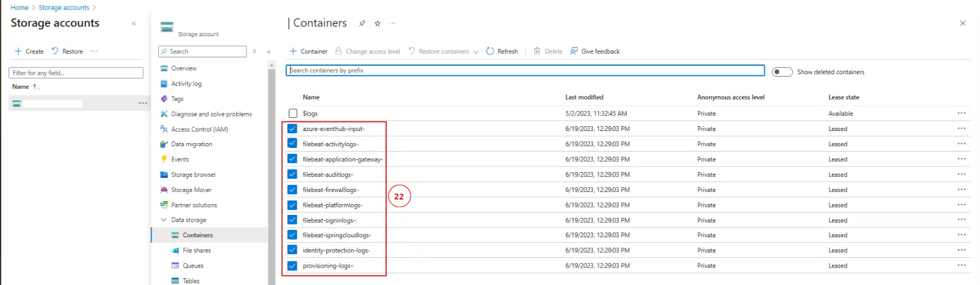Open Overview in resource menu
Image resolution: width=980 pixels, height=285 pixels.
[184, 68]
